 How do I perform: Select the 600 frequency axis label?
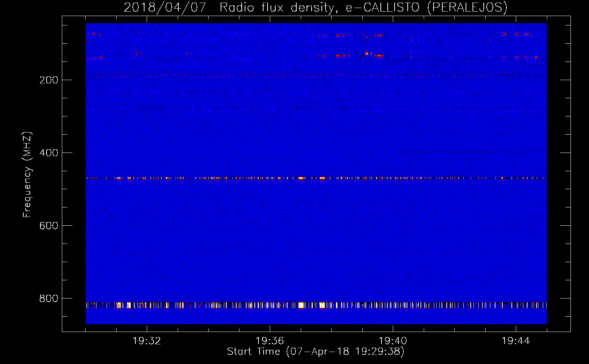click(49, 226)
